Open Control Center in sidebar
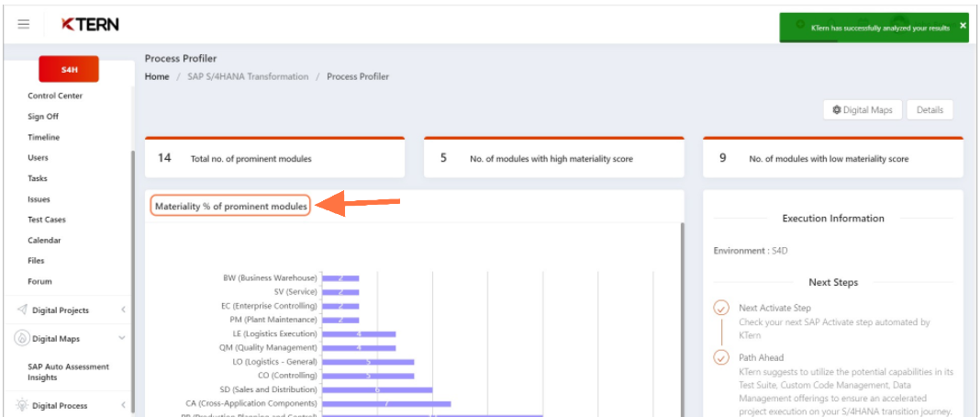 point(55,96)
